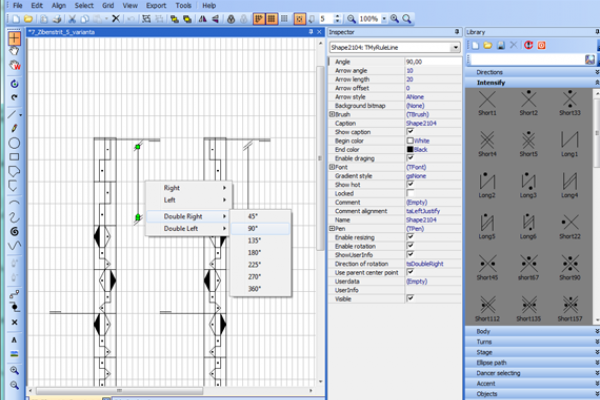Image resolution: width=600 pixels, height=400 pixels.
Task: Click the black End color swatch
Action: point(411,149)
